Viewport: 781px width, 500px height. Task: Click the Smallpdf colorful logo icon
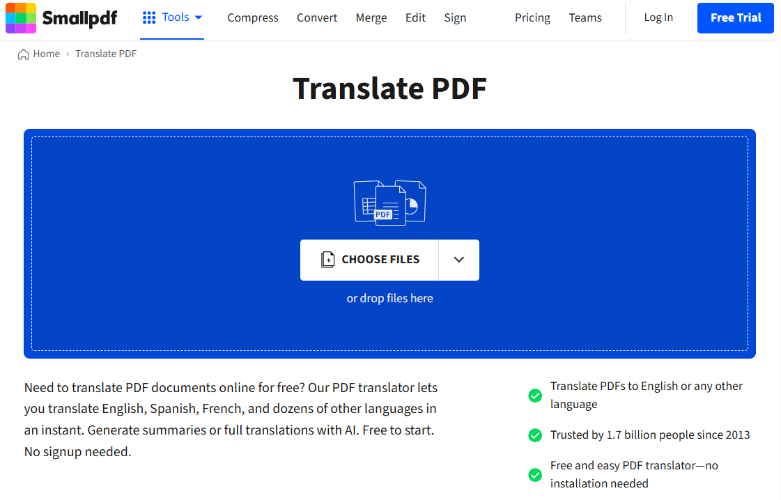tap(20, 18)
